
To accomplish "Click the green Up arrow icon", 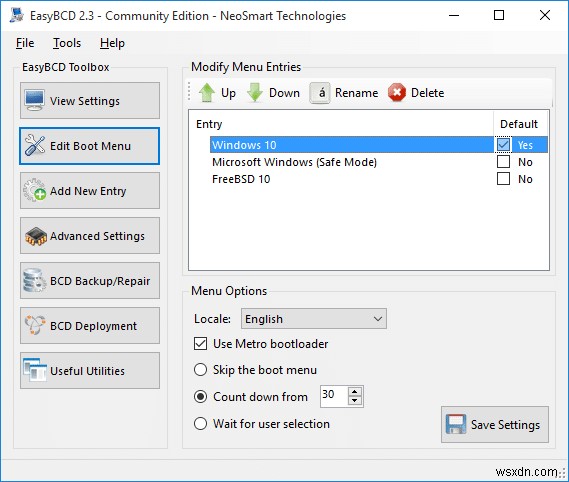I will click(207, 93).
